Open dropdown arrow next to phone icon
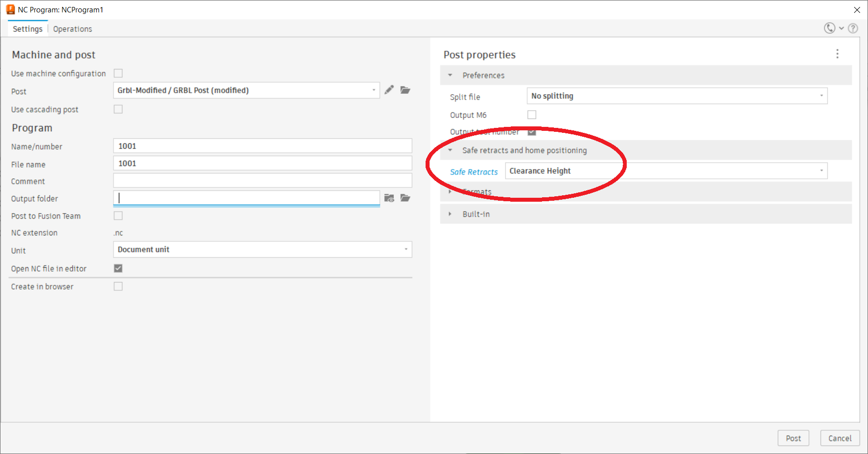 point(841,28)
